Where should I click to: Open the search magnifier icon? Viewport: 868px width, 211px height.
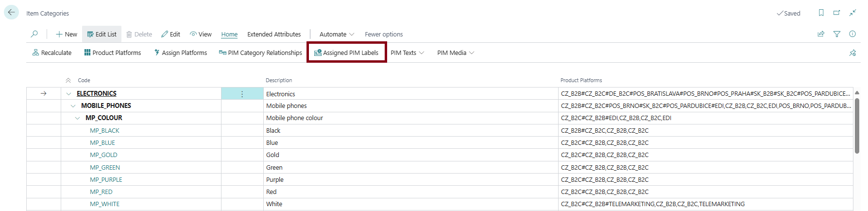(34, 34)
